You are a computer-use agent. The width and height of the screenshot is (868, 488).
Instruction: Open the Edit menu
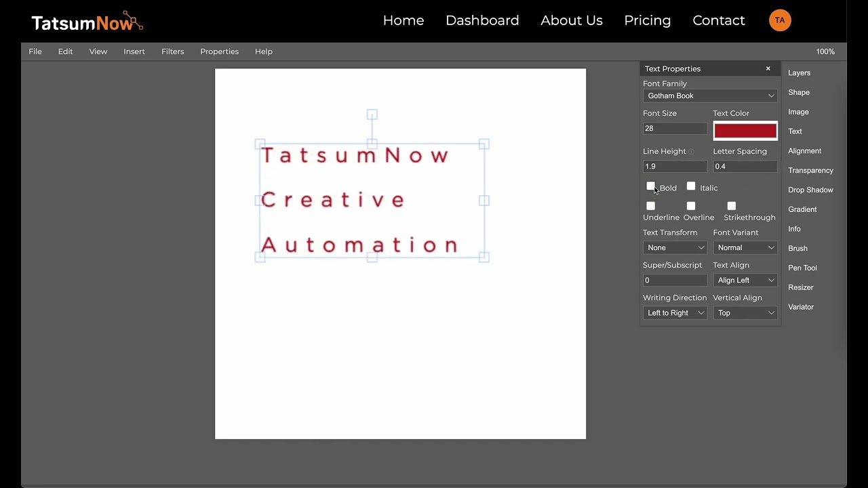coord(65,52)
